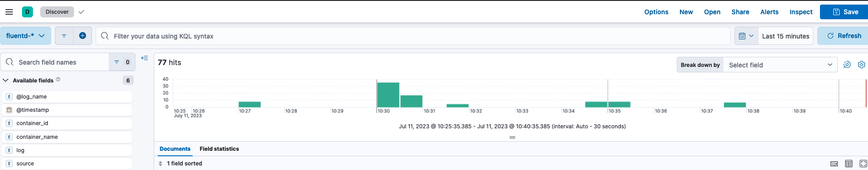Open the hamburger navigation menu
Screen dimensions: 868x170
pos(9,12)
